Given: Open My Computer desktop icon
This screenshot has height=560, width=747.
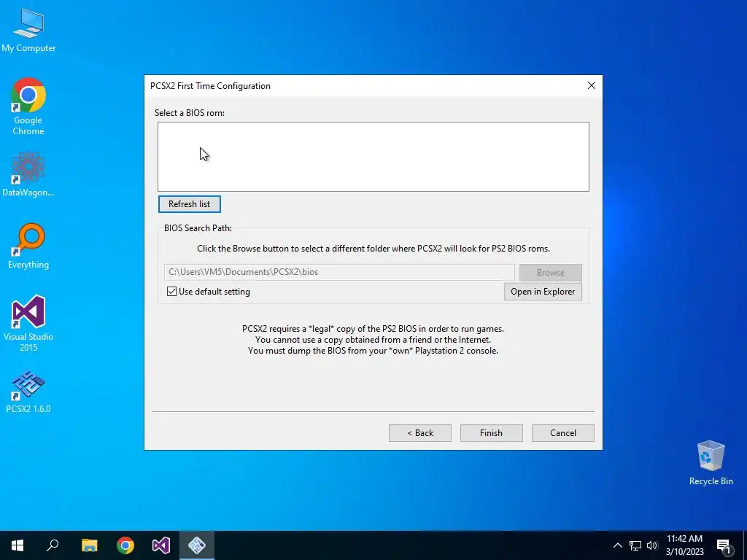Looking at the screenshot, I should [28, 31].
